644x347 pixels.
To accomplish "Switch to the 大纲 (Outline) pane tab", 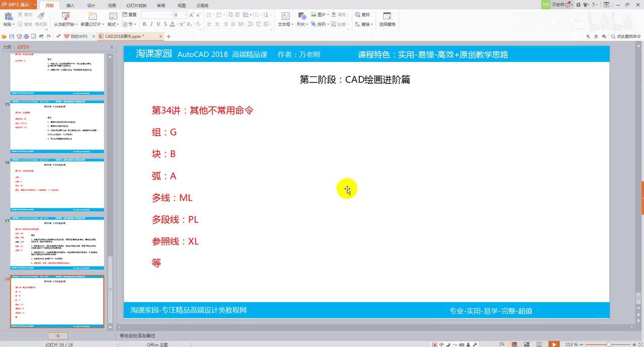I will tap(7, 46).
